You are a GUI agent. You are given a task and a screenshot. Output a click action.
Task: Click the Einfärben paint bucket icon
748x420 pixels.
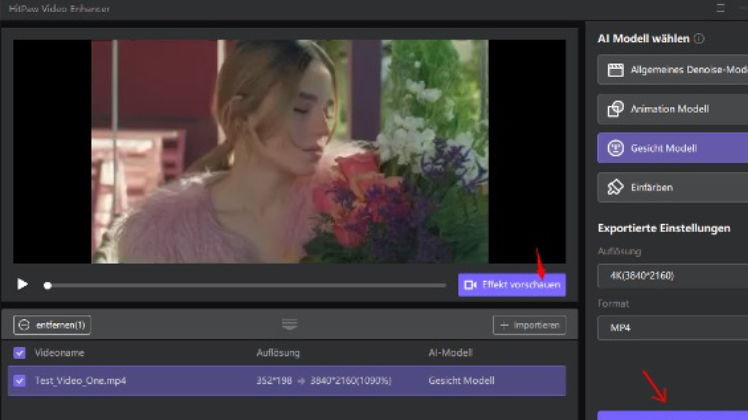[x=614, y=187]
